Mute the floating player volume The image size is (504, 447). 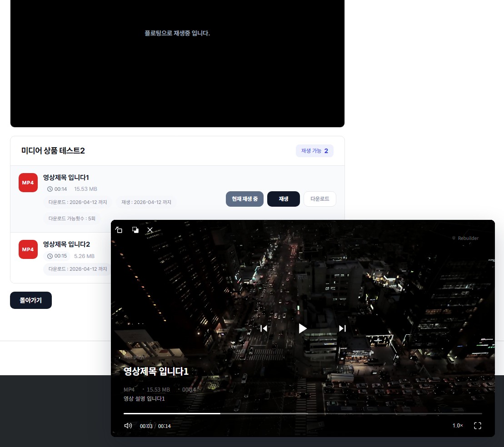pos(128,426)
